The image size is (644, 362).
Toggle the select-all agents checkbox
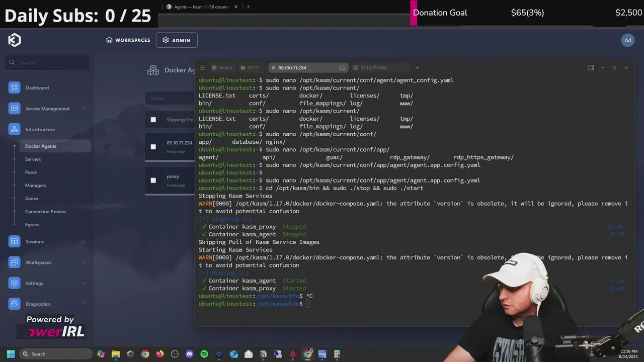tap(153, 120)
